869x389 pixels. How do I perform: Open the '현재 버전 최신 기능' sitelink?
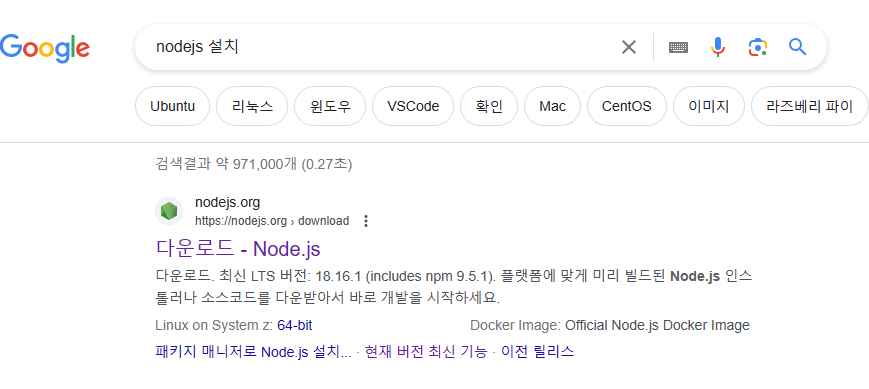click(426, 352)
